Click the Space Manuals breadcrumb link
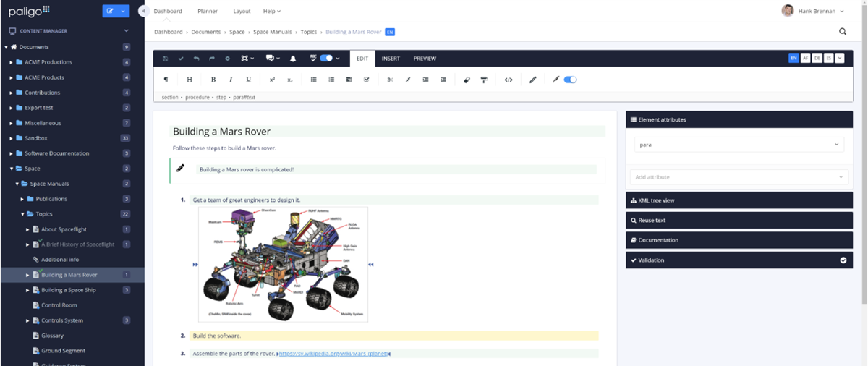 (273, 32)
